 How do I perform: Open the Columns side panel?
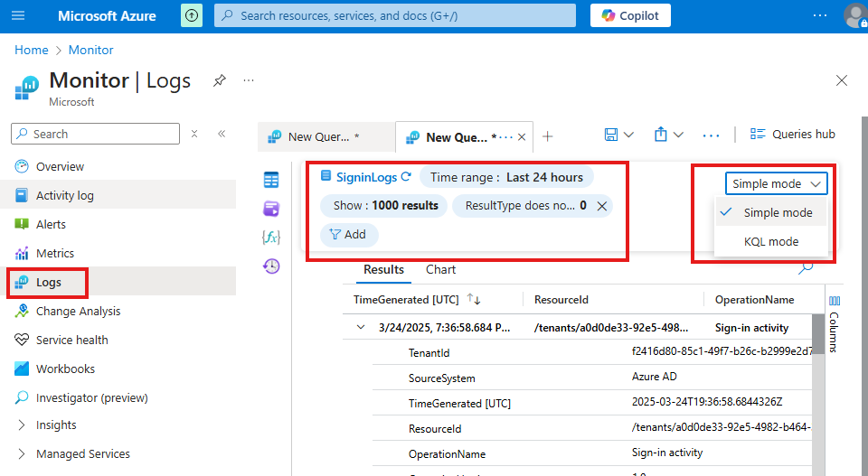tap(835, 324)
